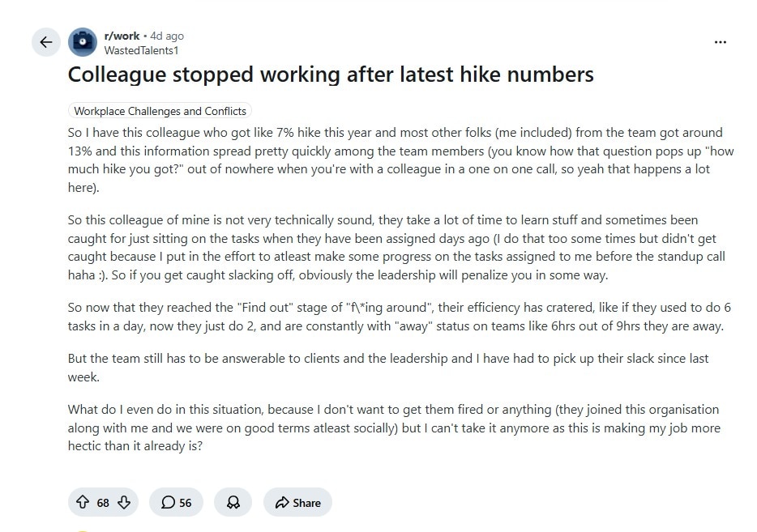Open the comments via speech bubble icon
The width and height of the screenshot is (757, 532).
[168, 503]
